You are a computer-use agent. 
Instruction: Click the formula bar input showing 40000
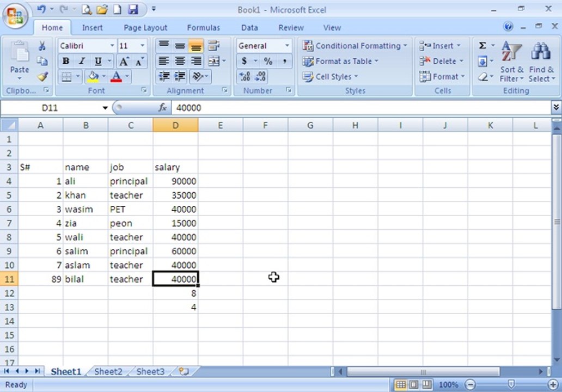(x=361, y=107)
